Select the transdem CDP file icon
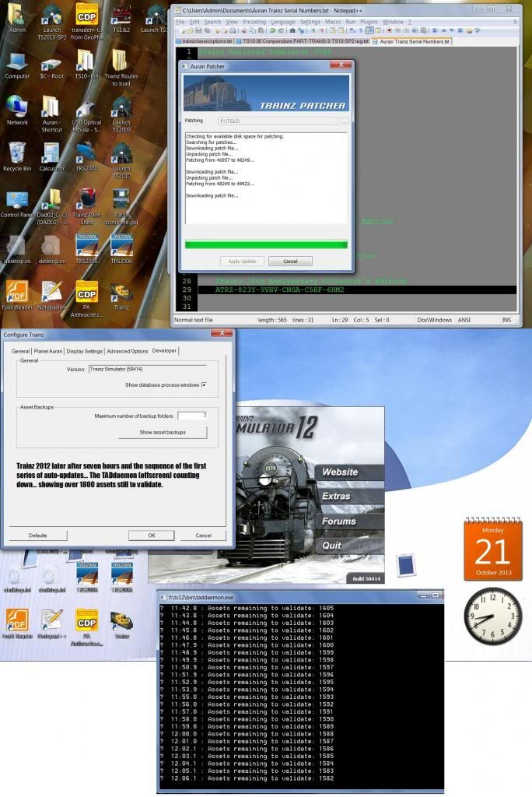Viewport: 532px width, 797px height. click(x=86, y=22)
